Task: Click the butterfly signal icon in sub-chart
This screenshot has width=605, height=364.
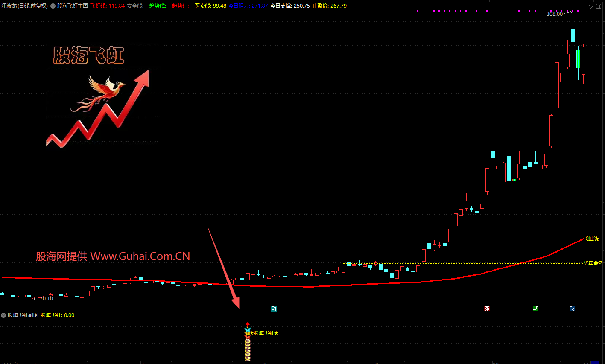Action: point(248,331)
